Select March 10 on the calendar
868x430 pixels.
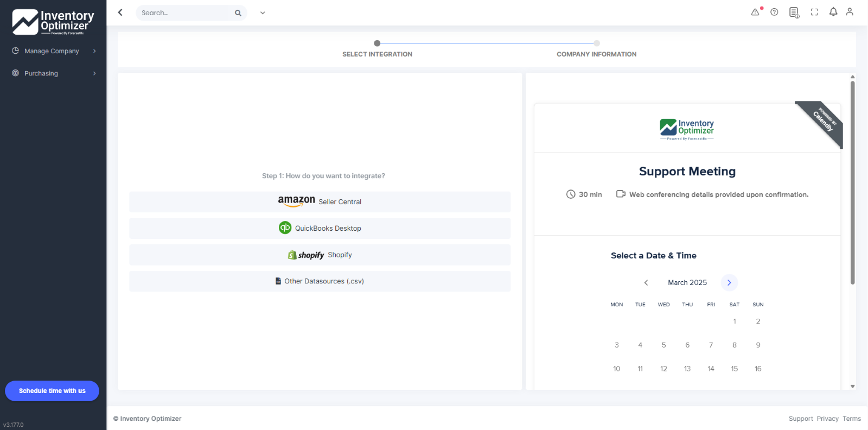[617, 369]
